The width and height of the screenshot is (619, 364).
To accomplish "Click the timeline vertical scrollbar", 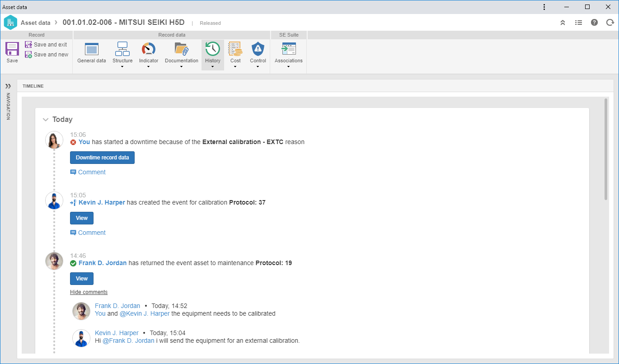I will (x=606, y=149).
